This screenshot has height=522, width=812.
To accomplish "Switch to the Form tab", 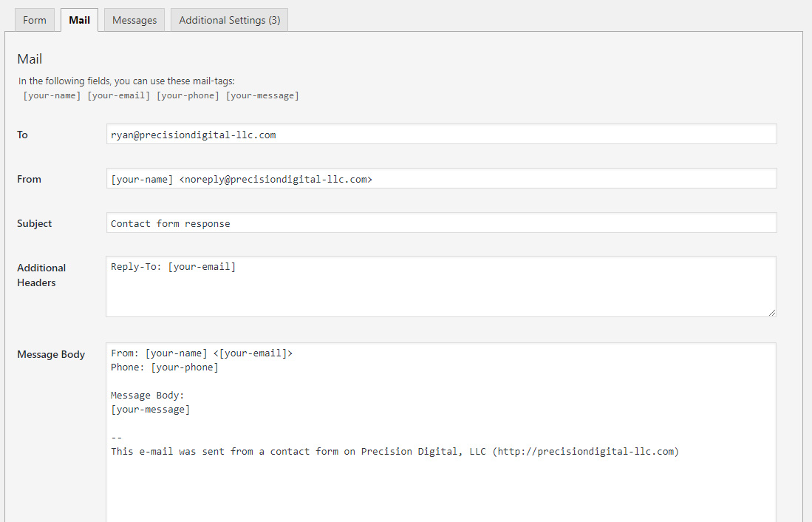I will coord(35,20).
